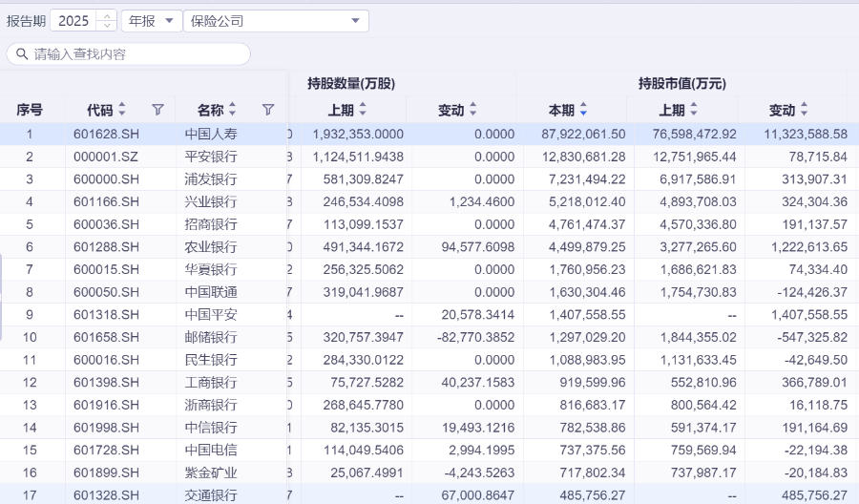This screenshot has height=504, width=859.
Task: Sort by 本期 under 持股市值(万元)
Action: click(x=583, y=110)
